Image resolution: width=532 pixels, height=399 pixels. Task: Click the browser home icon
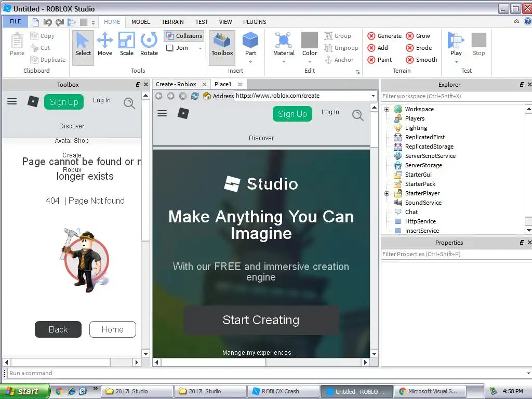point(207,96)
